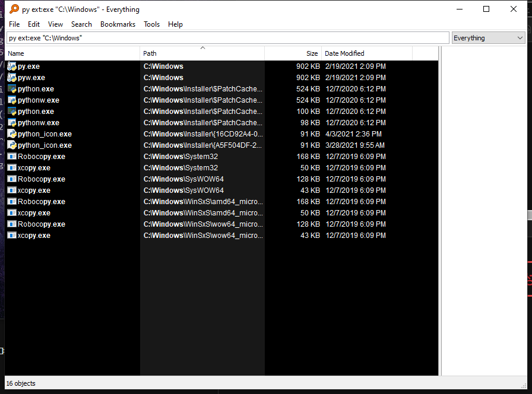Click C:\Windows\SysWOW64 path of xcopy.exe
The width and height of the screenshot is (532, 394).
(183, 190)
